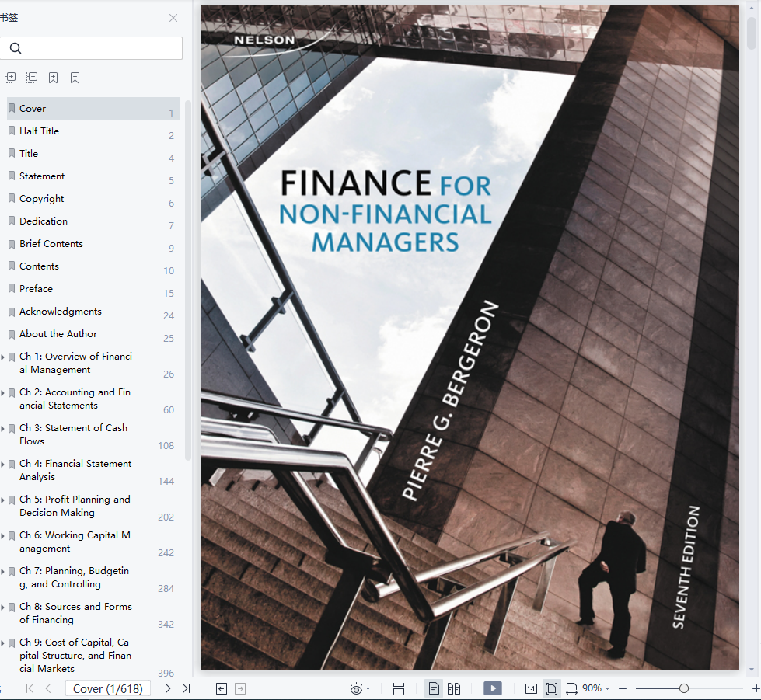Click the previous view back arrow
The width and height of the screenshot is (761, 700).
coord(222,688)
